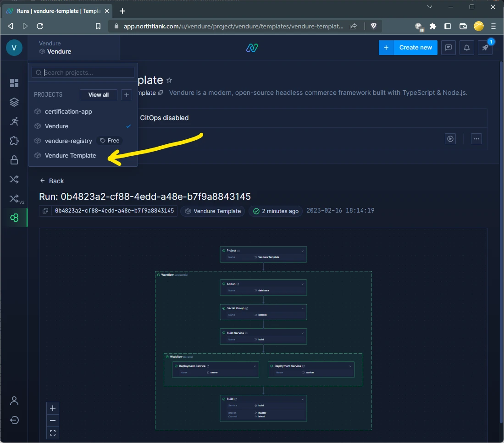Star the template as favorite
This screenshot has width=504, height=443.
coord(169,80)
